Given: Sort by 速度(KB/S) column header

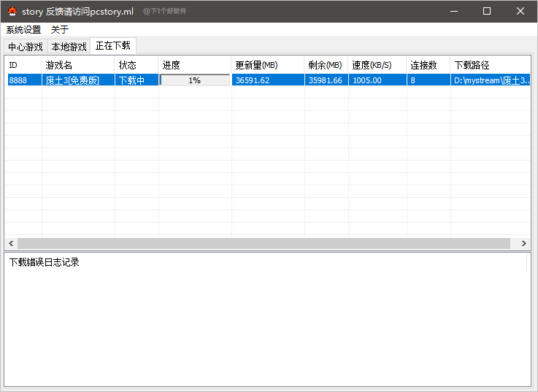Looking at the screenshot, I should (x=377, y=65).
